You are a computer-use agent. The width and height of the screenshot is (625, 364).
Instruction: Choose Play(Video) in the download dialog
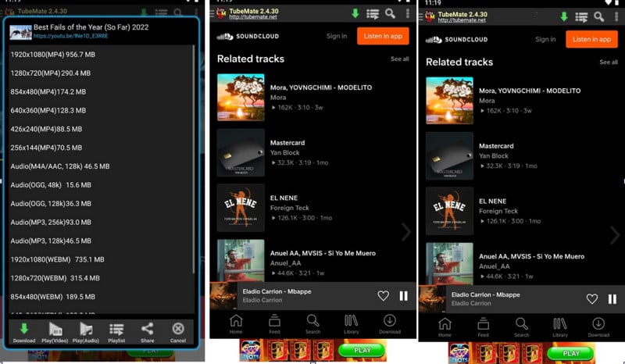coord(55,332)
